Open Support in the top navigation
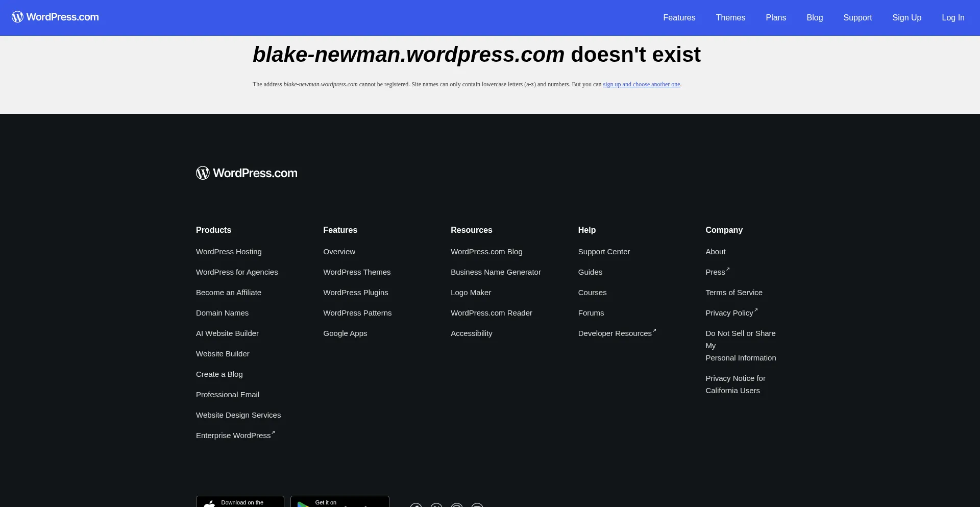This screenshot has width=980, height=507. point(857,17)
